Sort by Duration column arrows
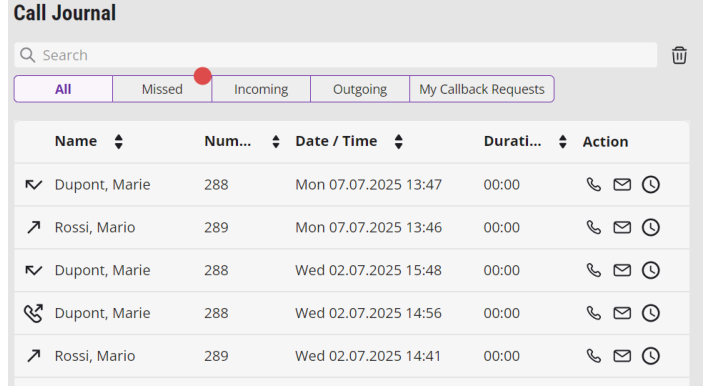This screenshot has width=717, height=386. [563, 141]
